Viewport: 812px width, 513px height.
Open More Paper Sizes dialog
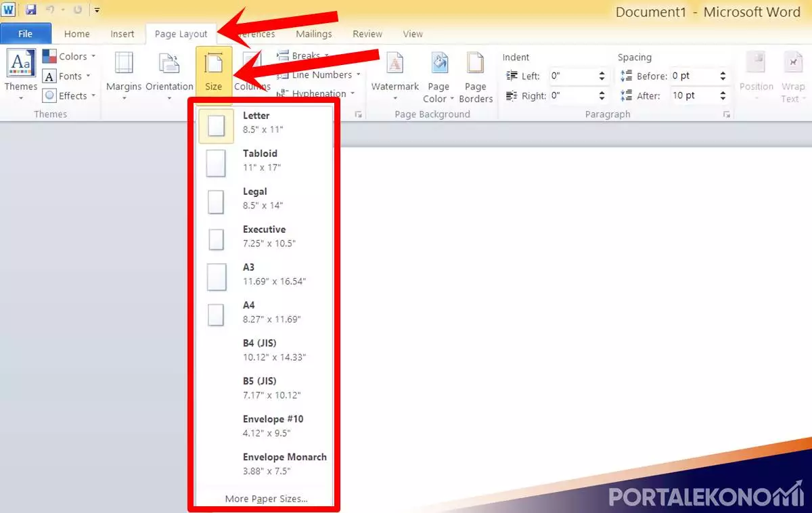click(x=265, y=499)
